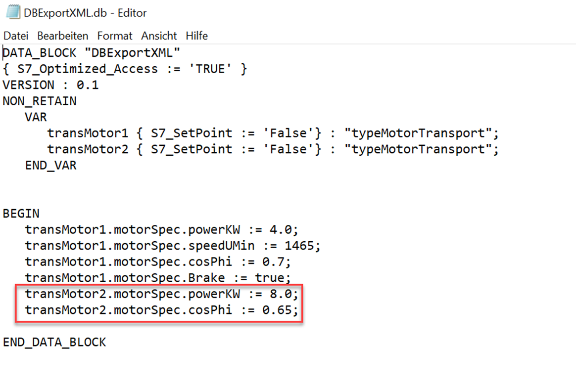
Task: Open the Datei menu
Action: click(16, 36)
